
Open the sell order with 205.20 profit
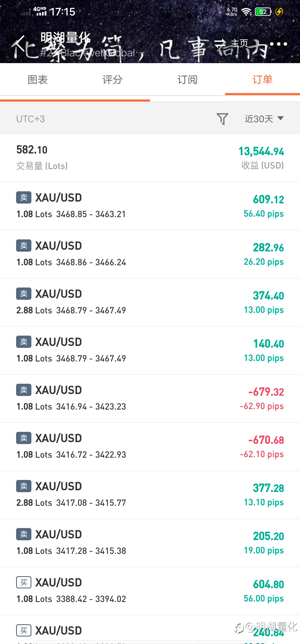coord(150,543)
